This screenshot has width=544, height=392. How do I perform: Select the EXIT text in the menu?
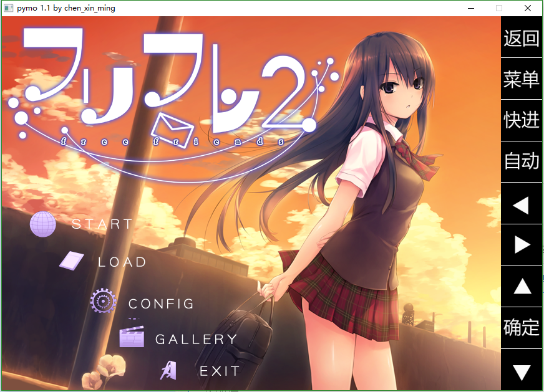(x=220, y=371)
